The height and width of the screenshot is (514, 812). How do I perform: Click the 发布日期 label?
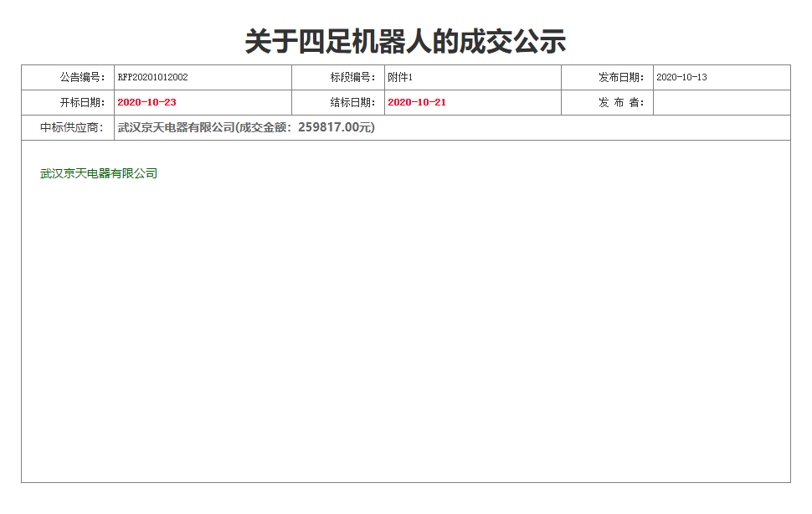pos(621,78)
